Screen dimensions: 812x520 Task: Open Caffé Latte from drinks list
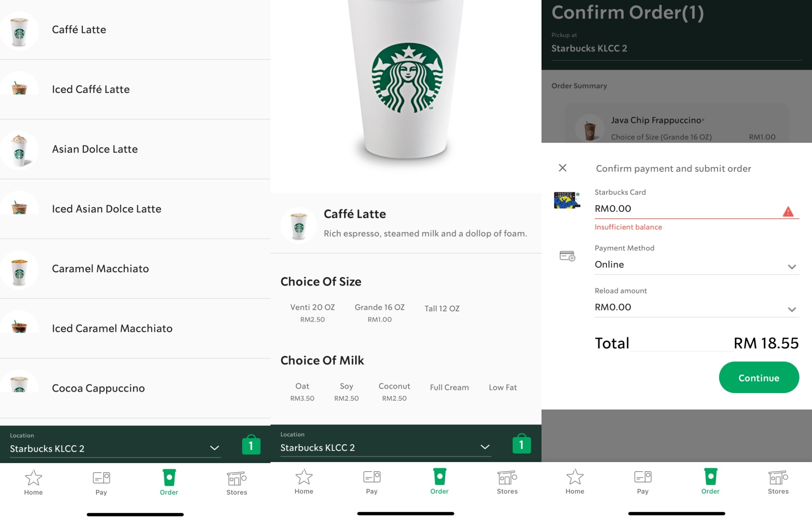point(135,30)
